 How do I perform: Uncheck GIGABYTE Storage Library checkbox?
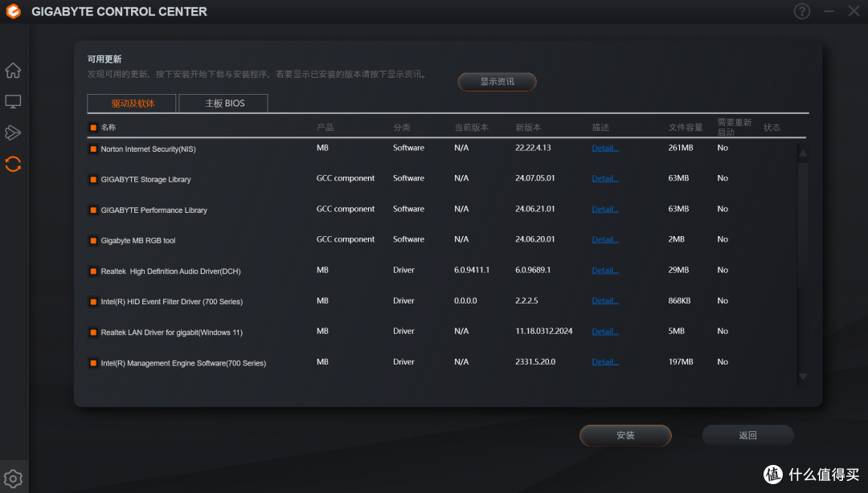tap(93, 179)
